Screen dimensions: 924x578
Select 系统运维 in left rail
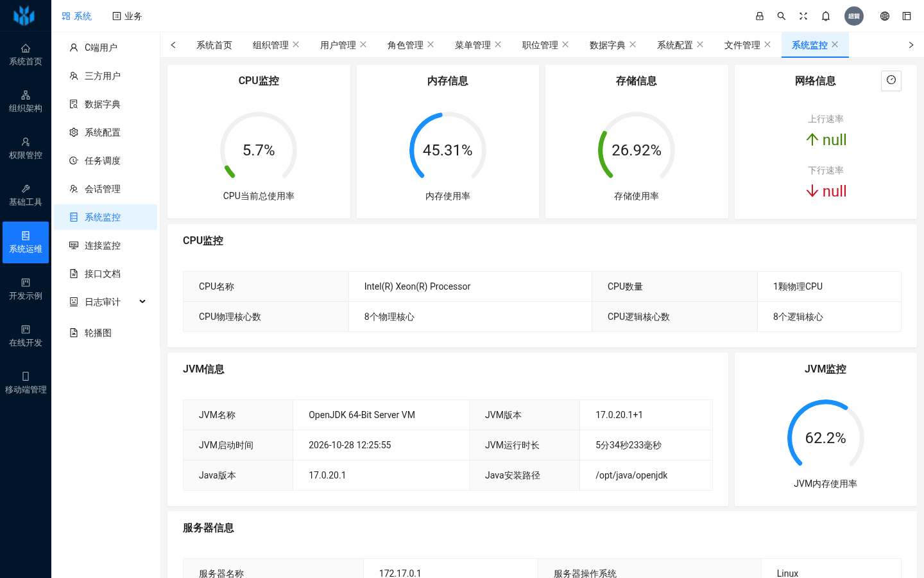[26, 242]
